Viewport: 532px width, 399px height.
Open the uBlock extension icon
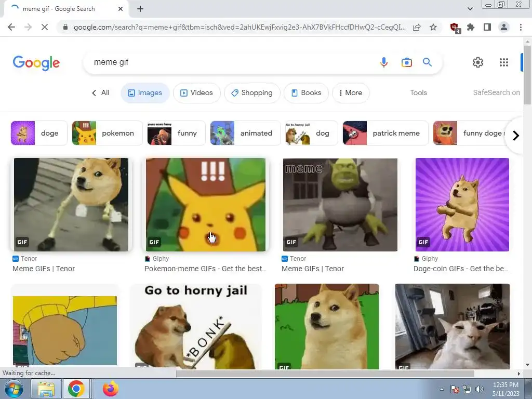(454, 28)
